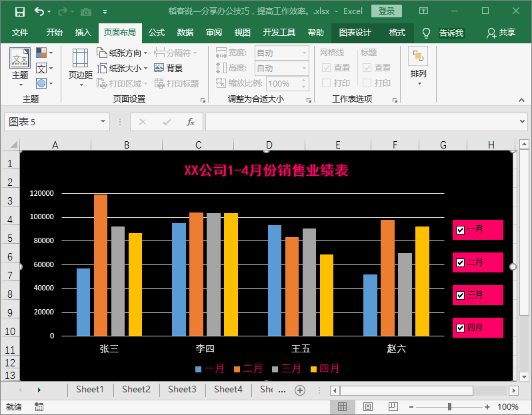
Task: Click the camera screenshot icon
Action: [86, 12]
